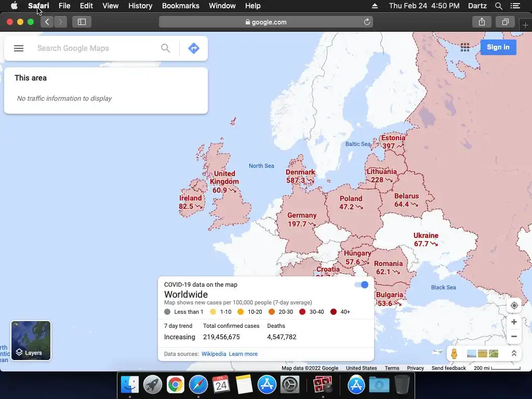This screenshot has width=532, height=399.
Task: Open Launchpad from the Dock
Action: 153,384
